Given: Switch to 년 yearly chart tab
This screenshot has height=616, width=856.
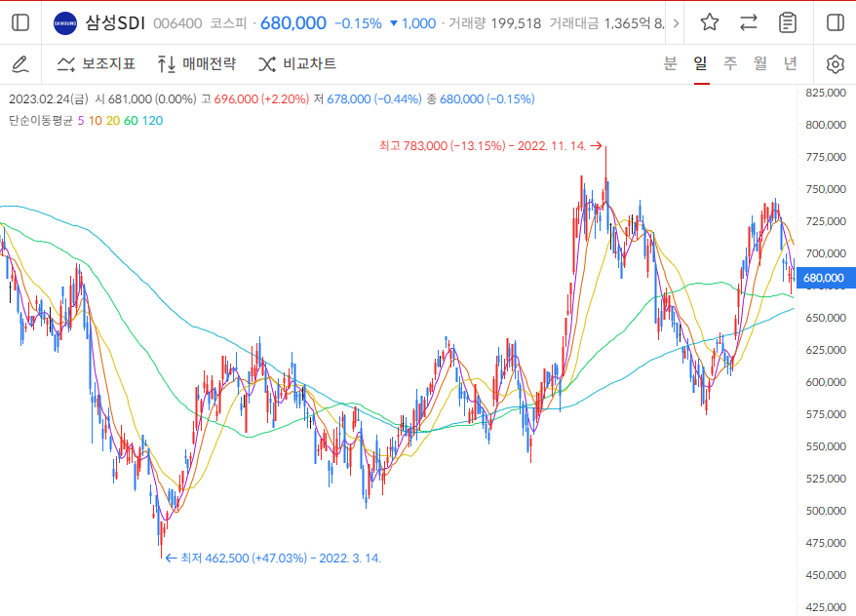Looking at the screenshot, I should tap(791, 63).
